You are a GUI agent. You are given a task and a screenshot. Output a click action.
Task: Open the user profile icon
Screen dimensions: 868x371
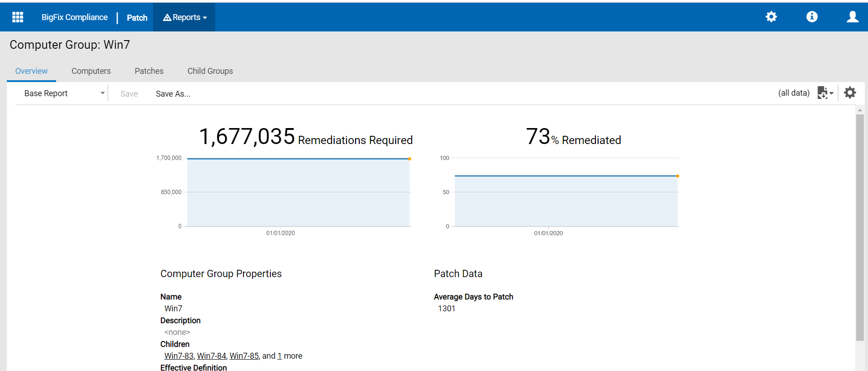click(852, 17)
